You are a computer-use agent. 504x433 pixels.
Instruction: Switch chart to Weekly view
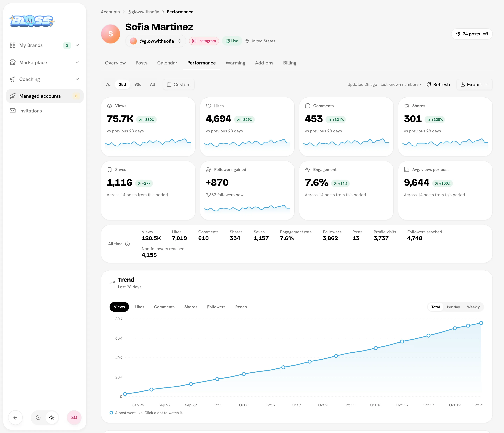coord(473,307)
